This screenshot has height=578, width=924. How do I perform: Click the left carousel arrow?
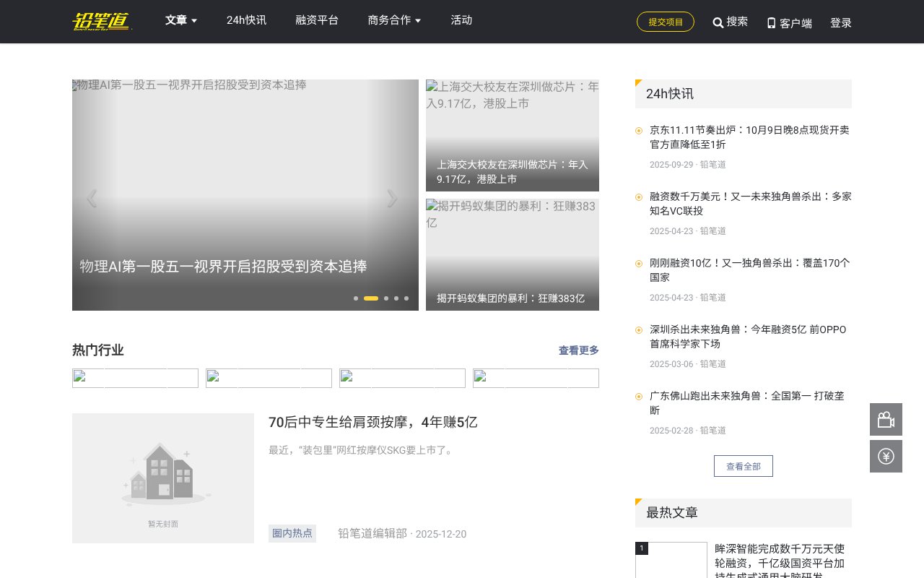coord(92,199)
